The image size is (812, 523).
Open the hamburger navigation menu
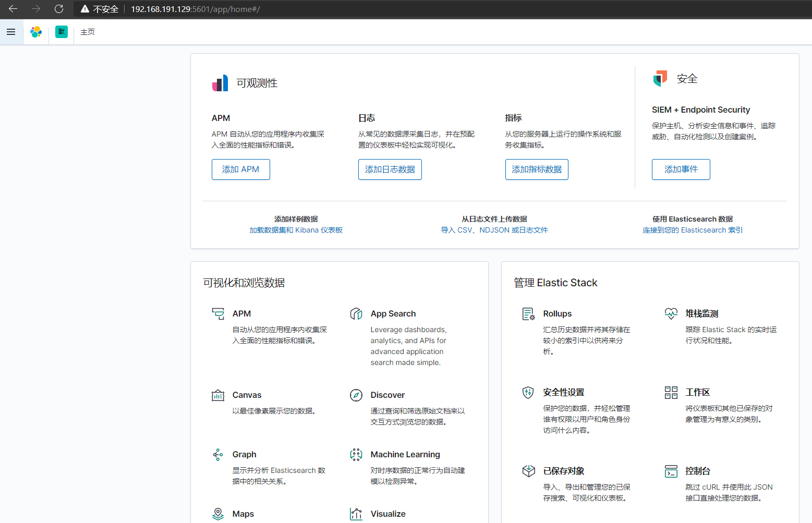tap(11, 32)
